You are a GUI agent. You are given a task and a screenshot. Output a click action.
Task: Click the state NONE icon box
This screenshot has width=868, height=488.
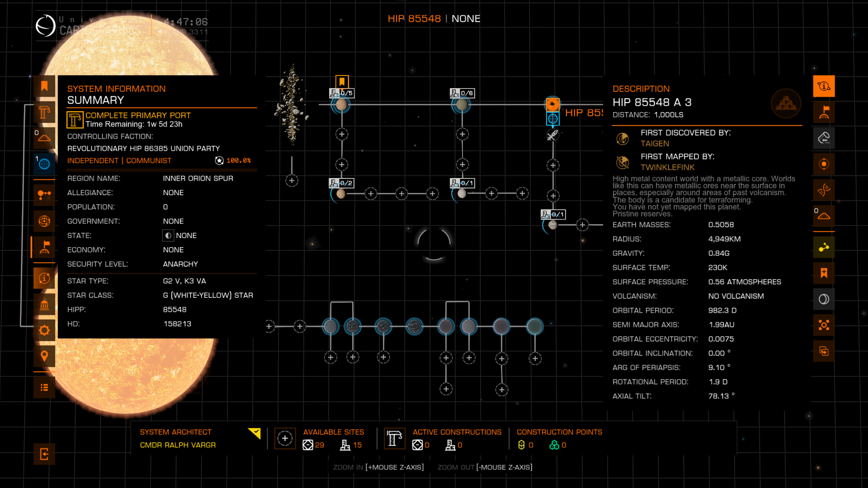click(168, 235)
